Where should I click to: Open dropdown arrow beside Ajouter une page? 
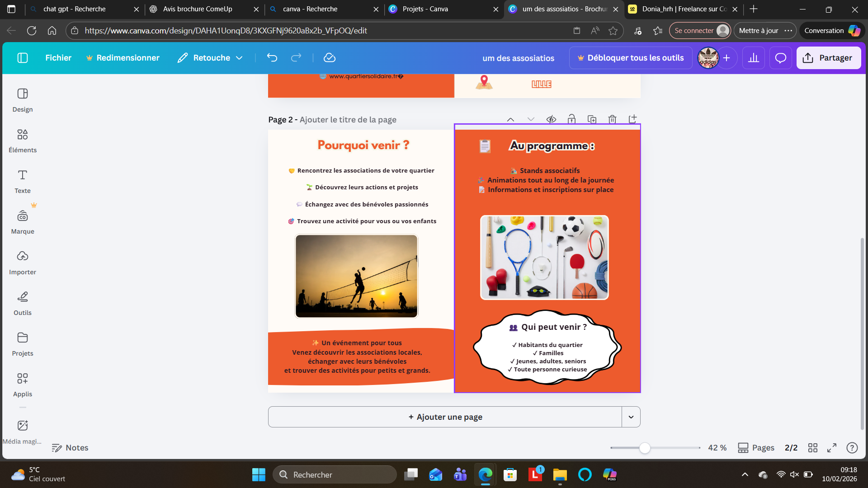[x=631, y=417]
